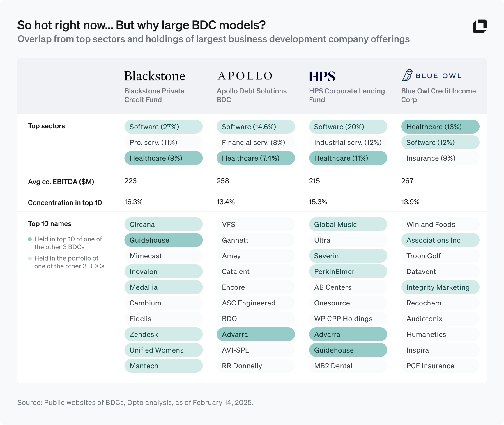Click the Industrial serv. (12%) pill
This screenshot has height=425, width=504.
(x=348, y=143)
